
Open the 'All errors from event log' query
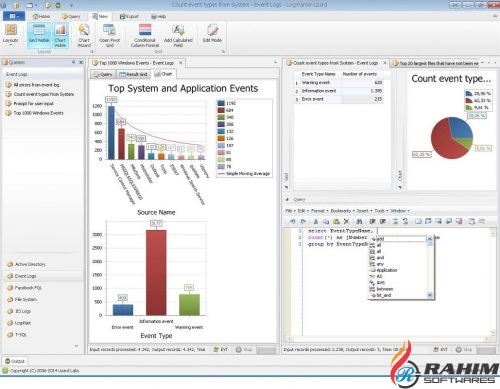(32, 85)
